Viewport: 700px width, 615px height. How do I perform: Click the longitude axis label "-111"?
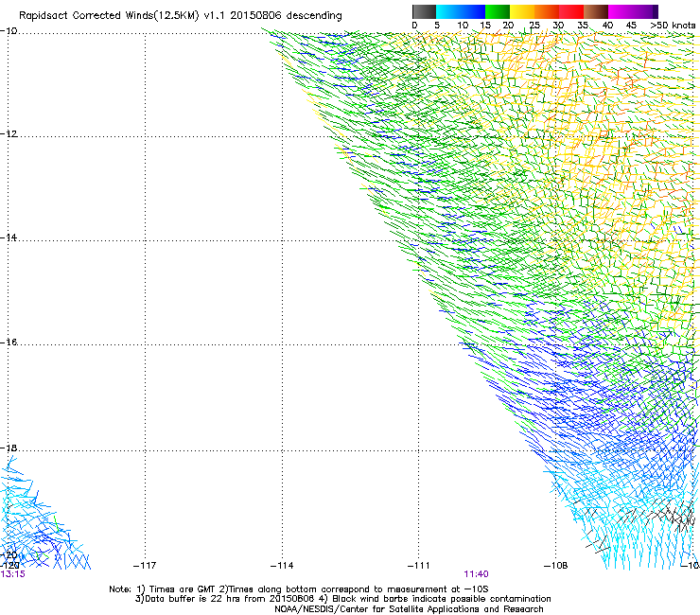[418, 566]
